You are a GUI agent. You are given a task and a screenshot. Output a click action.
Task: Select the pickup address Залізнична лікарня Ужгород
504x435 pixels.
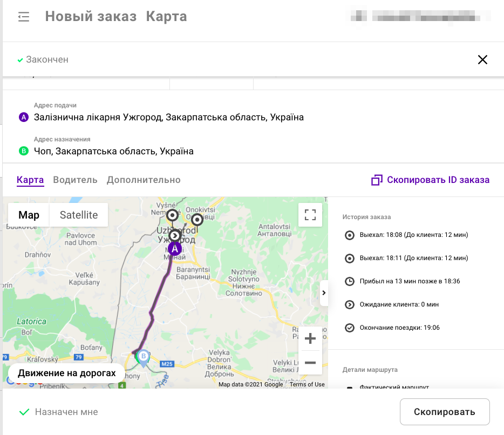(169, 117)
